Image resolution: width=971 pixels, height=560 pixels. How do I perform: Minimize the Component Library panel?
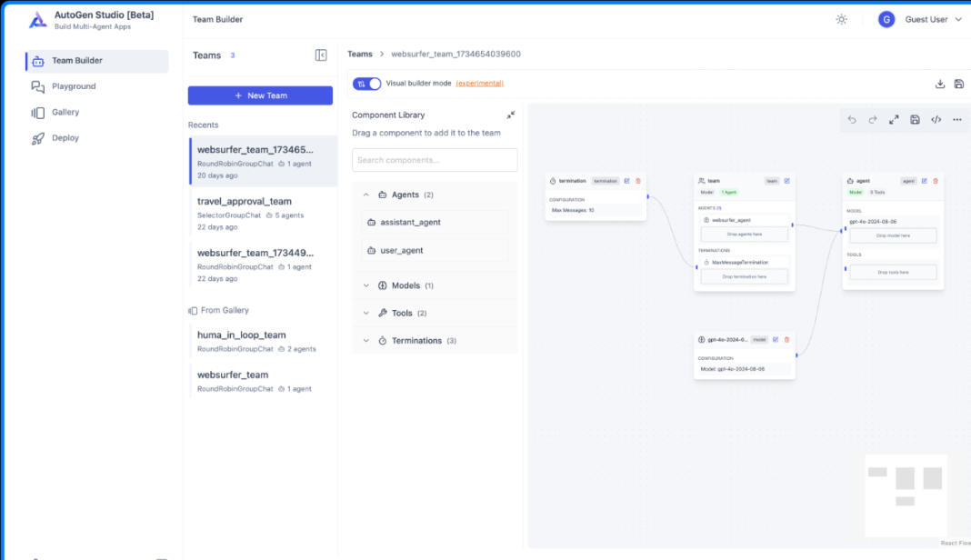tap(510, 115)
